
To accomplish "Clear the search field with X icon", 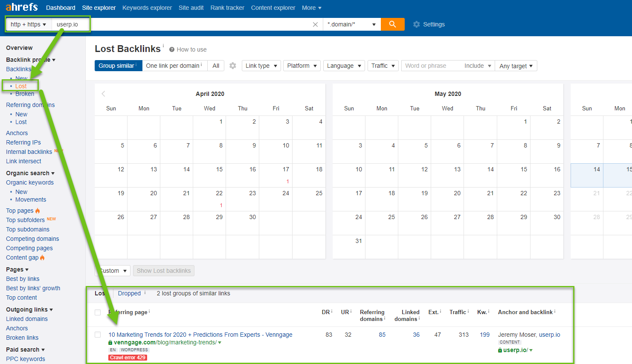I will pos(315,24).
